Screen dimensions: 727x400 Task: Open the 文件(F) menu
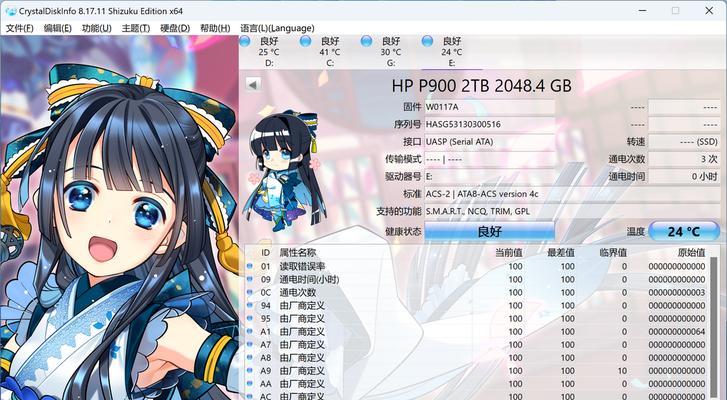click(19, 28)
